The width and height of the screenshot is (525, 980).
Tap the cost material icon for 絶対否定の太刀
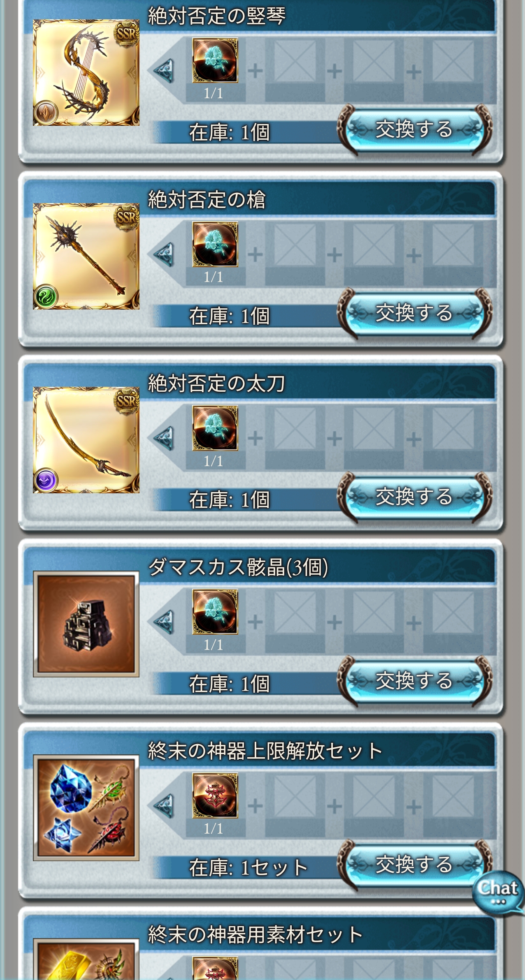[215, 428]
